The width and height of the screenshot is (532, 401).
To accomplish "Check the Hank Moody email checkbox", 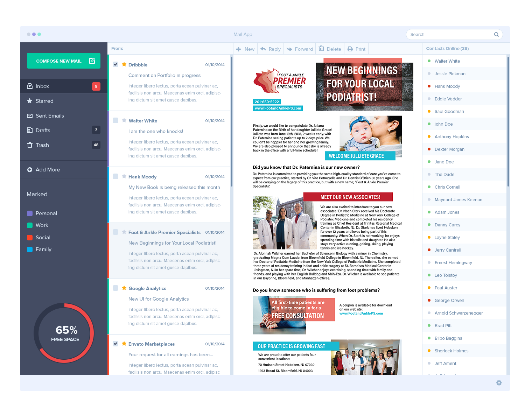I will click(115, 176).
